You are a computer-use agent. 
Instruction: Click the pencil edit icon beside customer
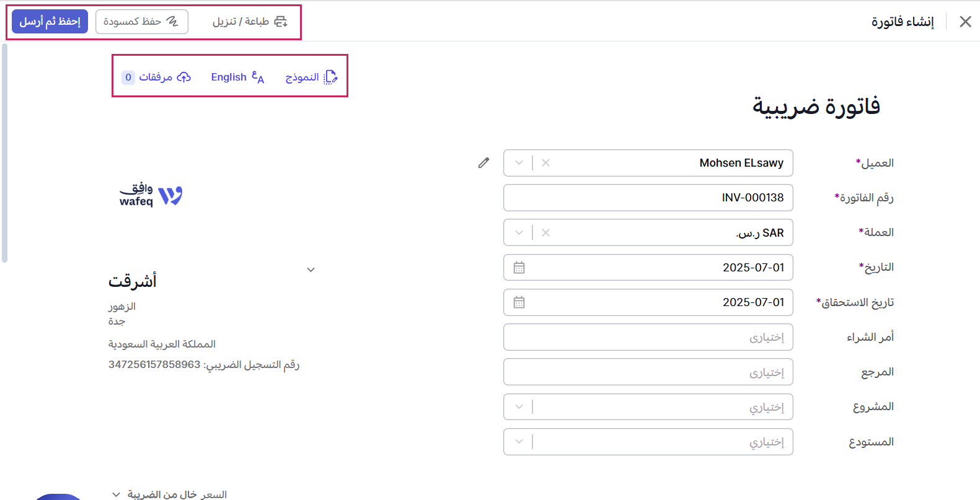pyautogui.click(x=483, y=163)
